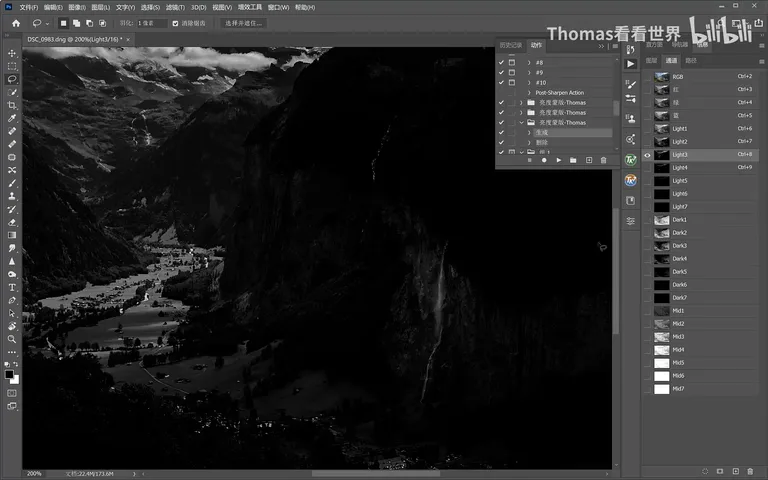
Task: Open the 滤镜(T) menu
Action: pos(175,7)
